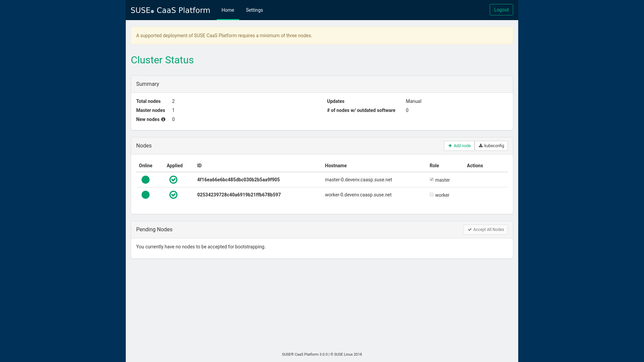This screenshot has height=362, width=644.
Task: Click worker node green online indicator
Action: coord(146,195)
